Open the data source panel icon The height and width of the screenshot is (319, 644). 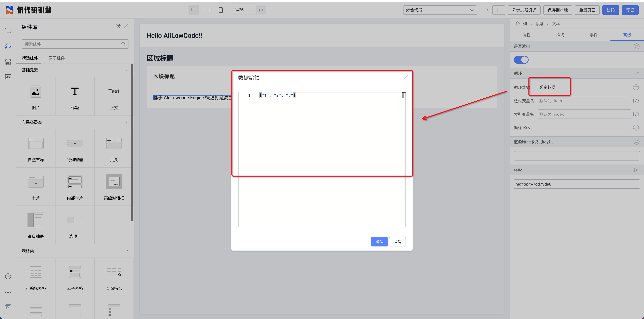8,62
